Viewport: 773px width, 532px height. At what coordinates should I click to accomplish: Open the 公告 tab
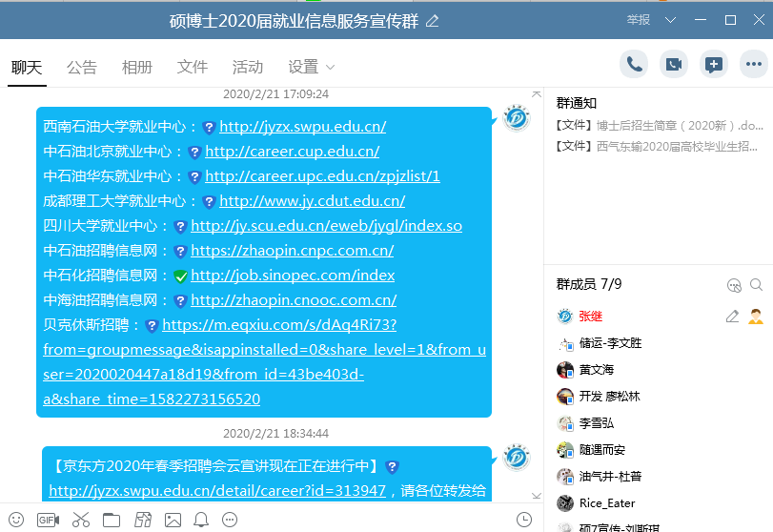[82, 67]
